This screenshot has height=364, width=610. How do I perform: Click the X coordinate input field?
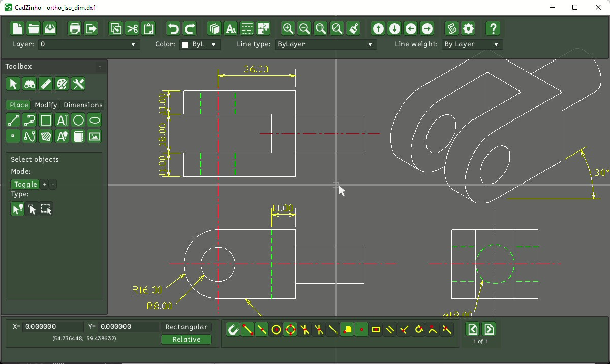(53, 327)
